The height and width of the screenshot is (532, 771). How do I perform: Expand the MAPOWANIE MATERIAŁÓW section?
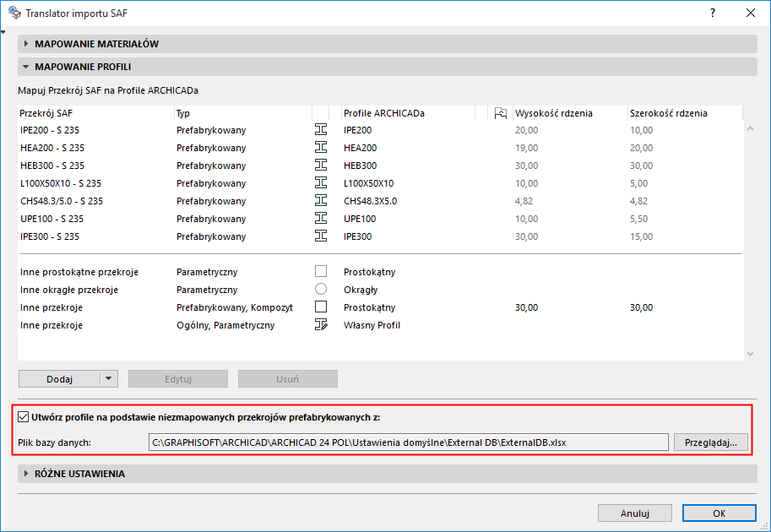point(388,44)
